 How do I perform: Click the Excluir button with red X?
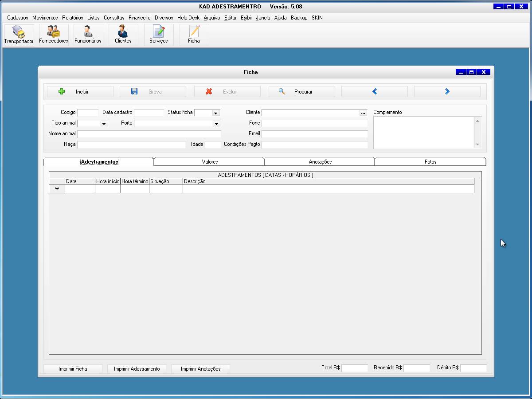point(227,92)
